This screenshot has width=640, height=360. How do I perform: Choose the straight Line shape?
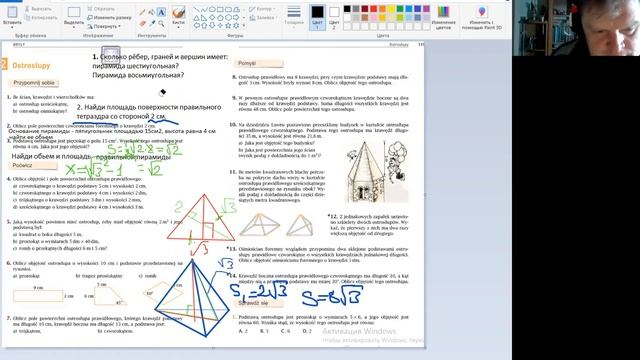[x=197, y=9]
